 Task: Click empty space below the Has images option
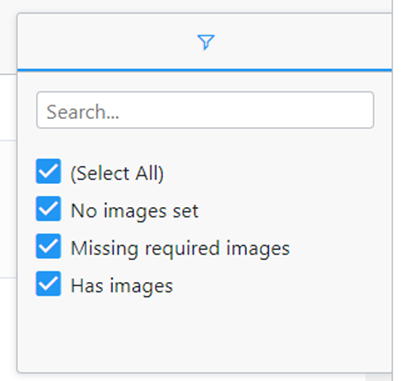[x=205, y=333]
